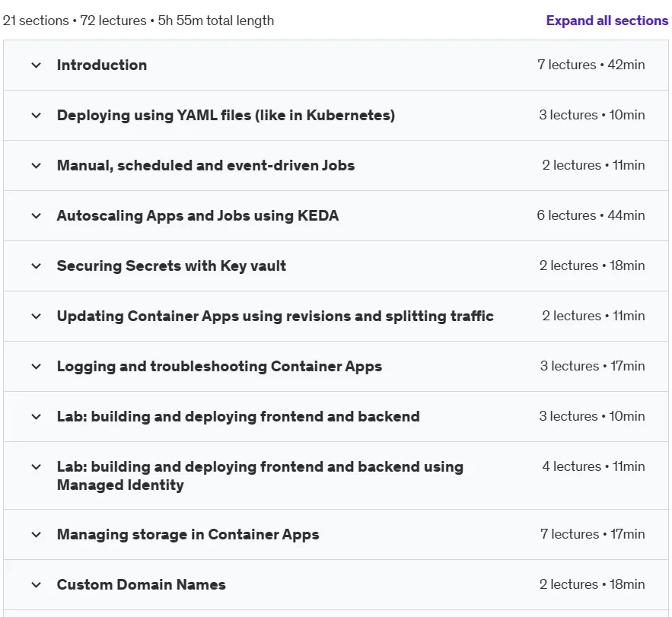672x617 pixels.
Task: Toggle chevron next to Securing Secrets with Key vault
Action: tap(37, 266)
